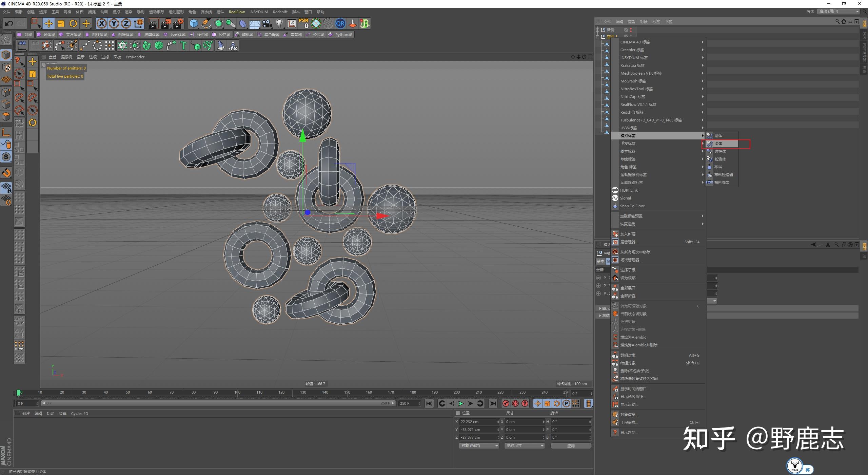868x475 pixels.
Task: Open the RealFlow menu in menu bar
Action: tap(237, 12)
